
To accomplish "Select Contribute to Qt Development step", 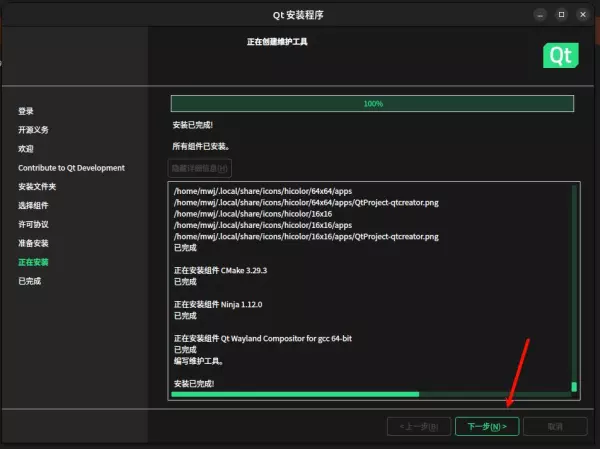I will [72, 168].
